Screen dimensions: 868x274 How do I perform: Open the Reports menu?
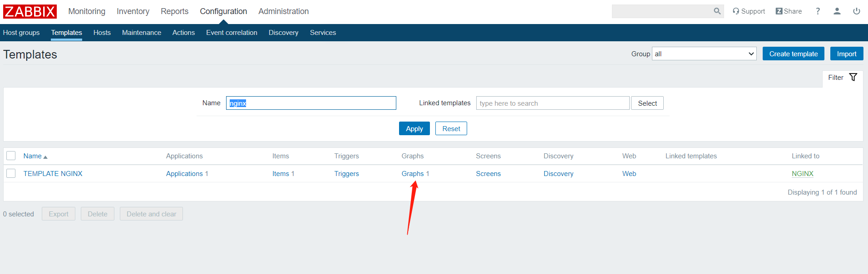pos(174,11)
